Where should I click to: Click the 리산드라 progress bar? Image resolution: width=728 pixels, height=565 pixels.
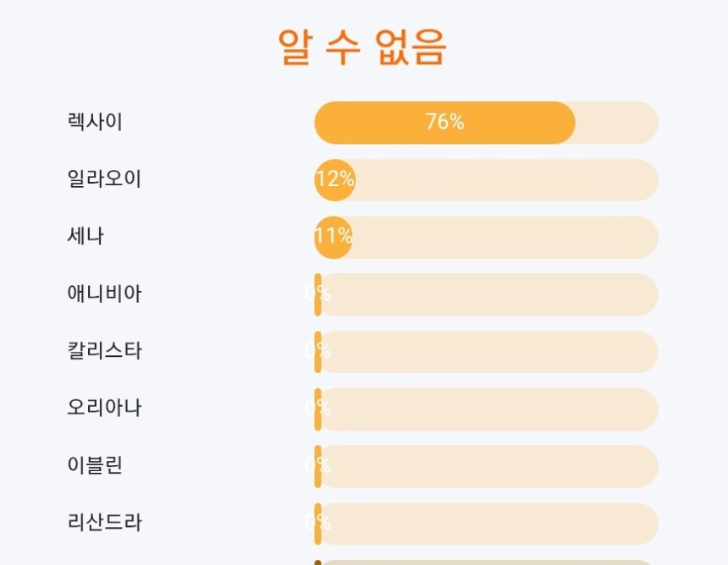487,524
